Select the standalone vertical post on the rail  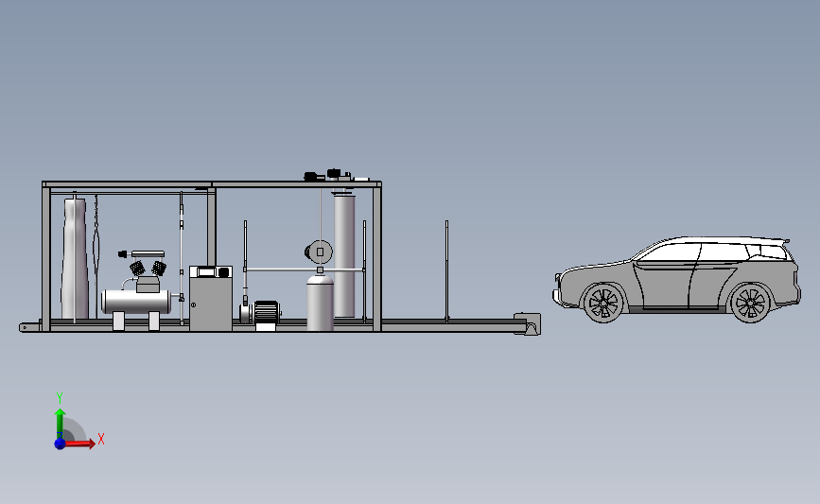446,270
